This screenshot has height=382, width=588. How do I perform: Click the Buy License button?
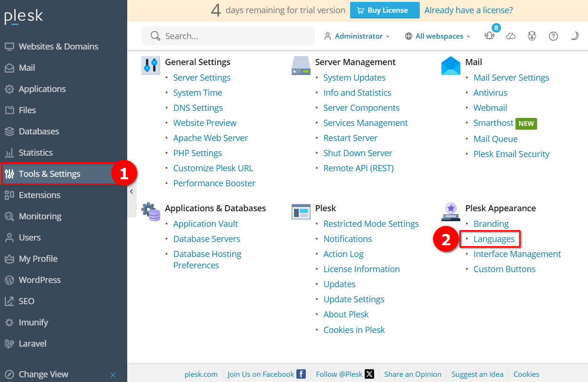pyautogui.click(x=385, y=10)
